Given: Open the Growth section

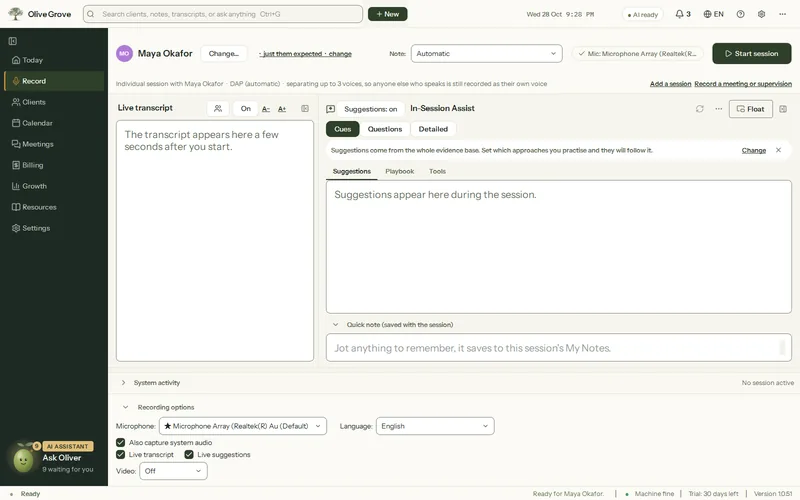Looking at the screenshot, I should click(x=54, y=186).
